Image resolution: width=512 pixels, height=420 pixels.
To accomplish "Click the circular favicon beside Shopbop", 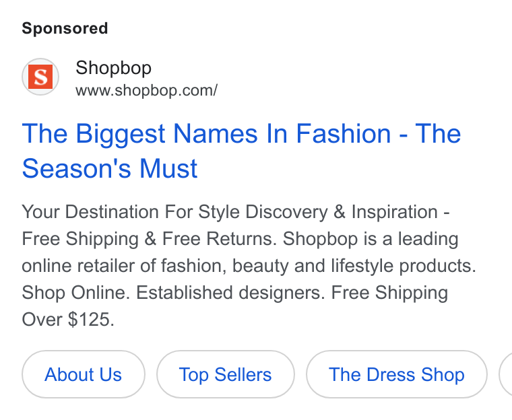I will tap(40, 77).
